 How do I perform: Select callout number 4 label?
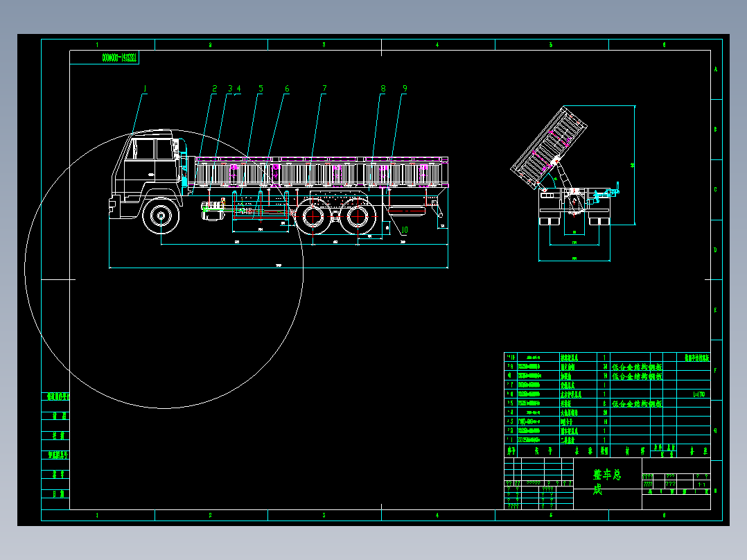pos(238,89)
